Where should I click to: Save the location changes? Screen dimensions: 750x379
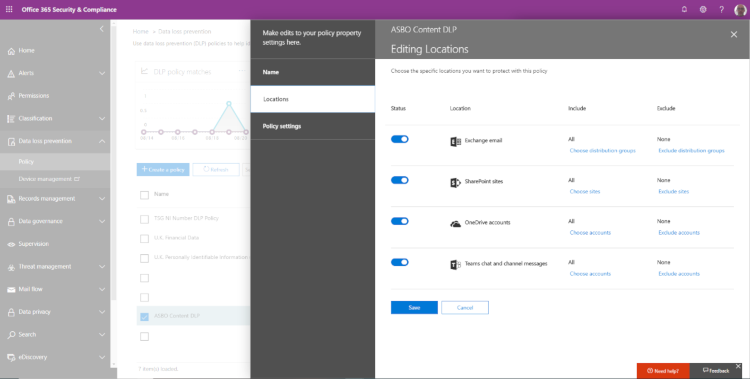[x=414, y=308]
